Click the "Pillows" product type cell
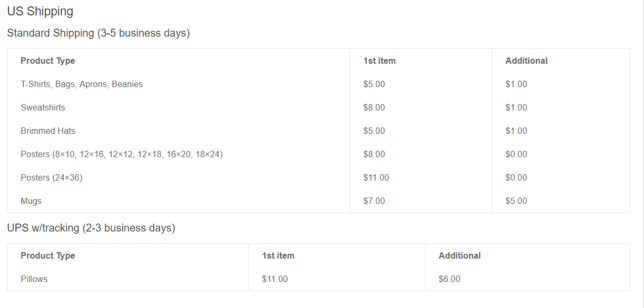The height and width of the screenshot is (308, 644). [34, 279]
